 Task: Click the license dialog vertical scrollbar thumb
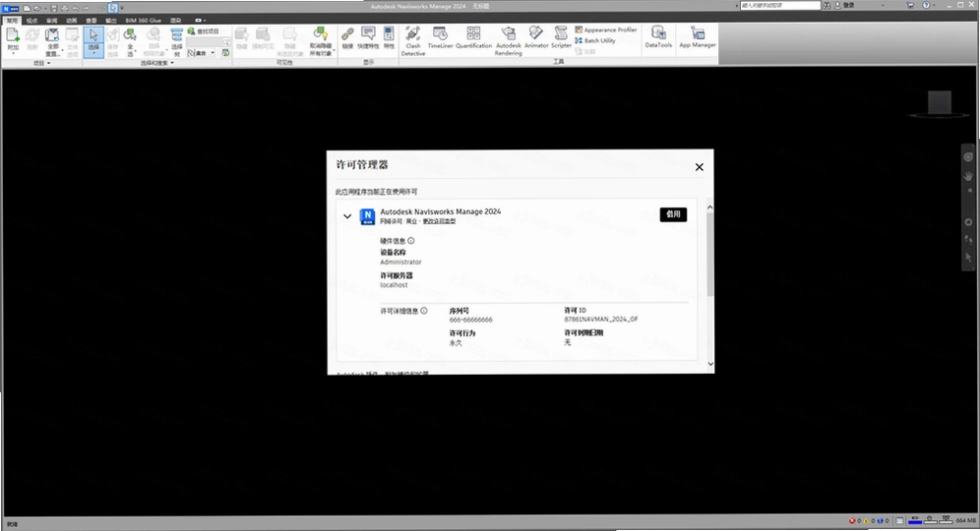coord(710,255)
